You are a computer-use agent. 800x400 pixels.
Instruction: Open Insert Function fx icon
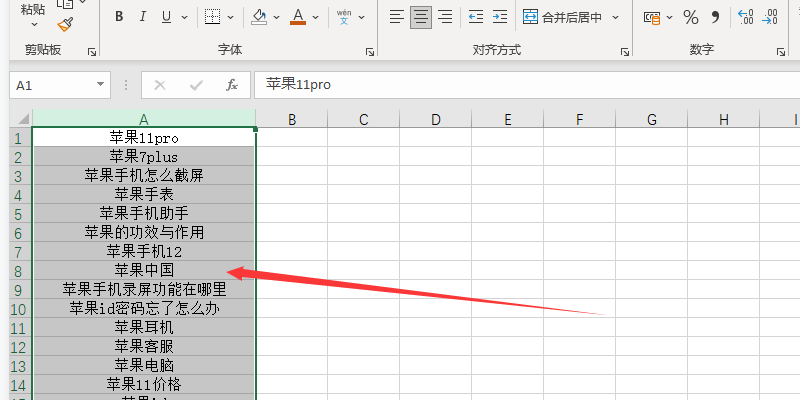pos(232,85)
